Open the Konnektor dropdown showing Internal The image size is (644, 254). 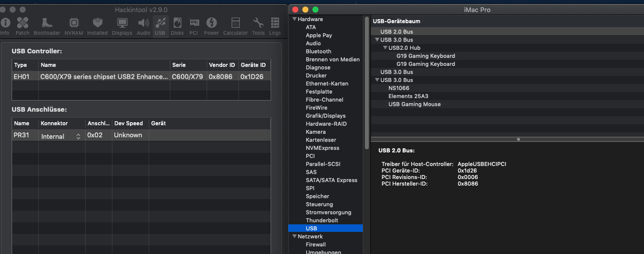click(x=61, y=136)
